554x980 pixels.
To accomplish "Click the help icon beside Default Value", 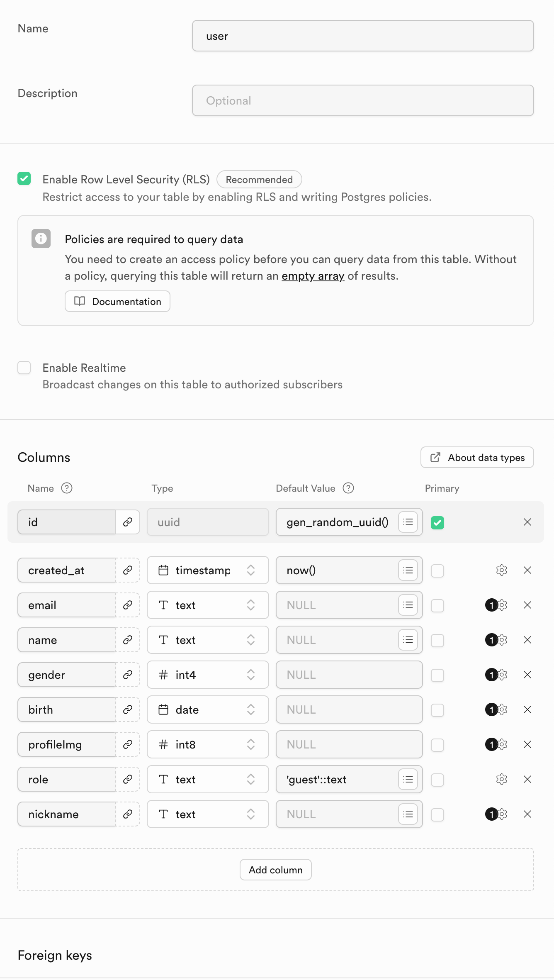I will 348,488.
